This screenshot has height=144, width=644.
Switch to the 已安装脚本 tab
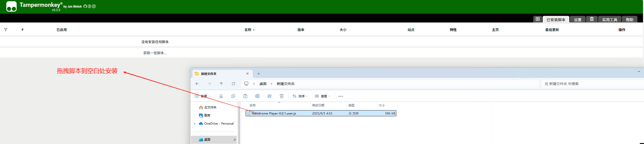click(x=556, y=19)
